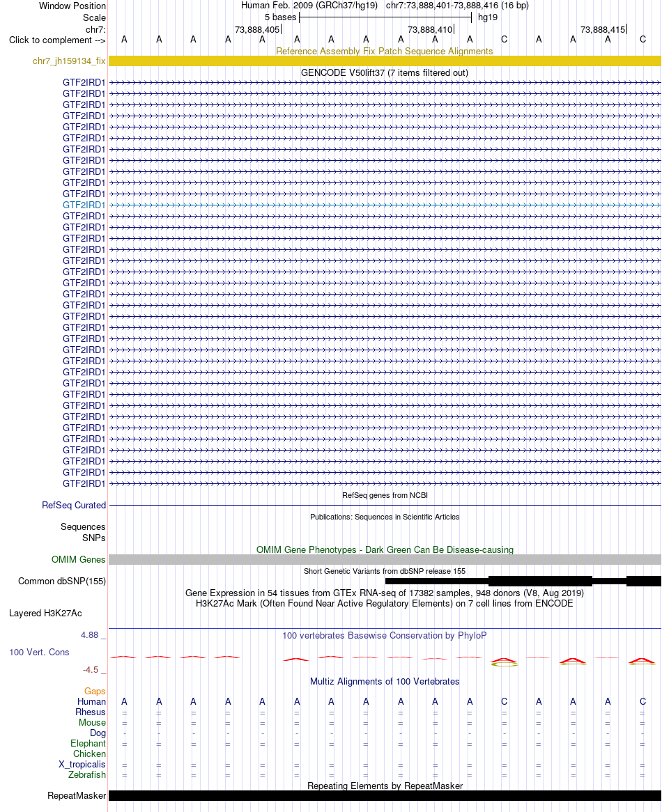The height and width of the screenshot is (812, 662).
Task: Click the Sequences publications track label
Action: 83,526
